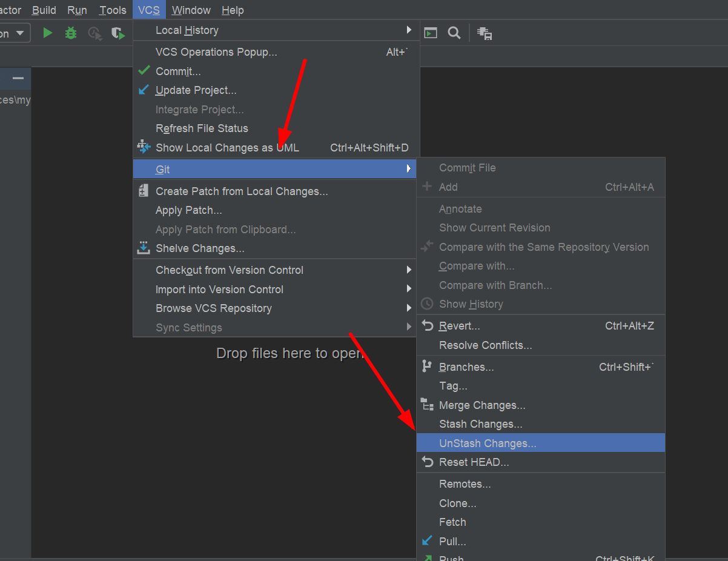Click the Project Structure toolbar icon
Image resolution: width=728 pixels, height=561 pixels.
pos(485,33)
